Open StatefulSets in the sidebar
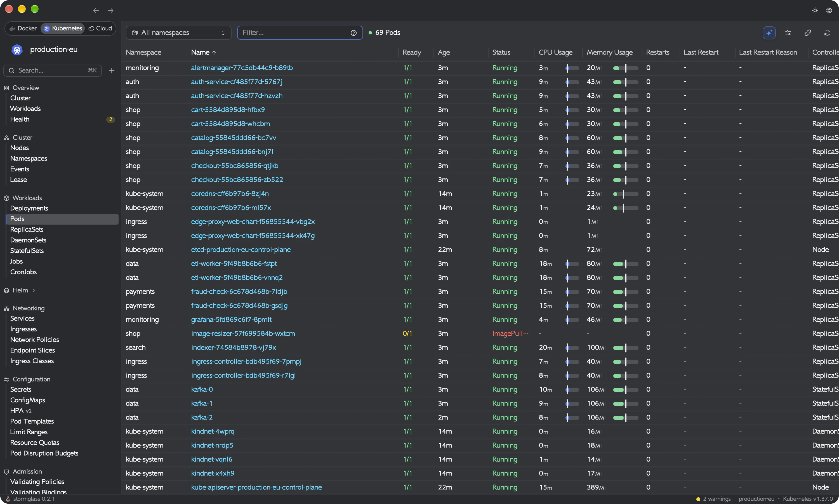Image resolution: width=839 pixels, height=504 pixels. tap(27, 251)
